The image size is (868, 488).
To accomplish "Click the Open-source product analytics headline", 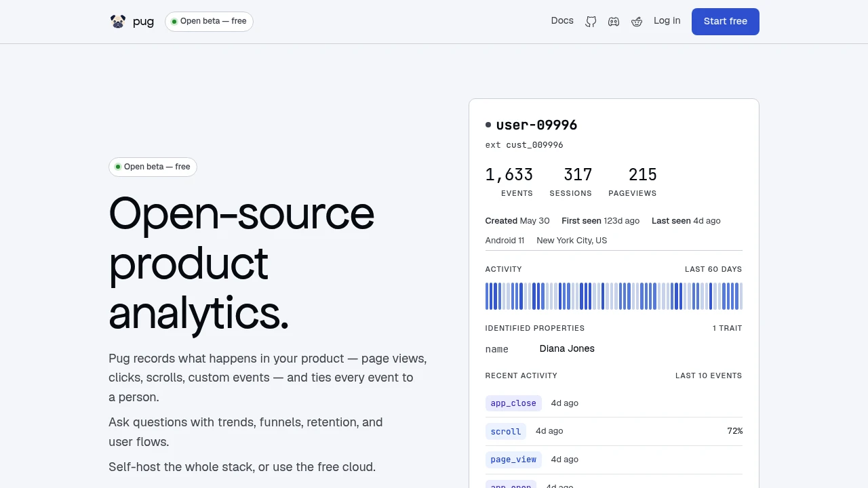I will [241, 263].
